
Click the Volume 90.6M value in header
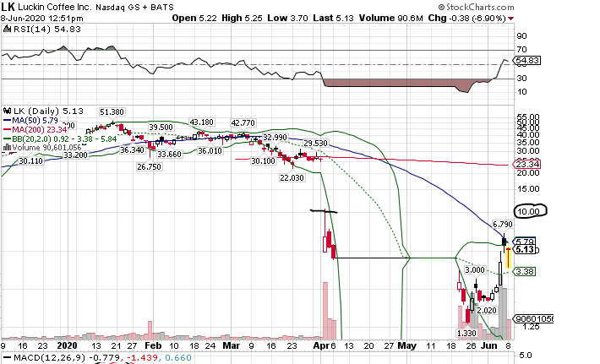390,18
